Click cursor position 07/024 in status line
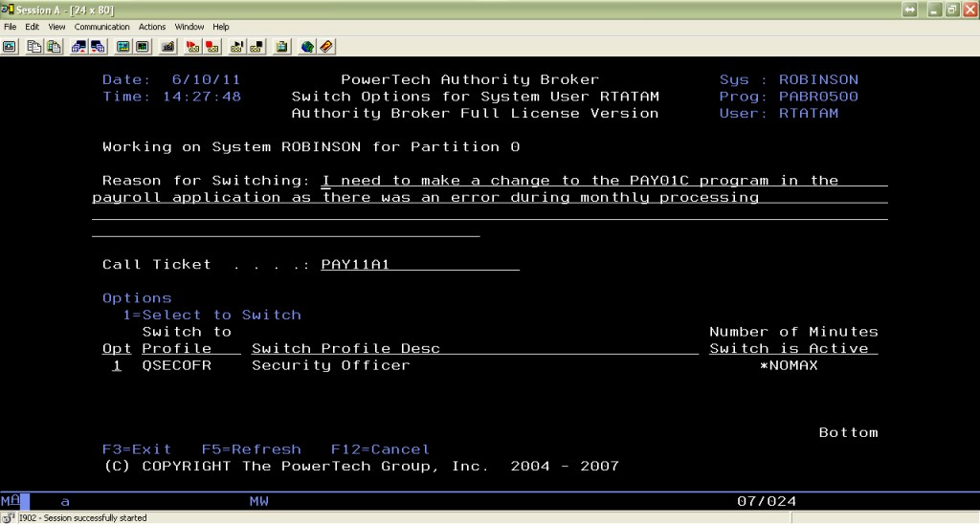Image resolution: width=980 pixels, height=524 pixels. click(767, 501)
